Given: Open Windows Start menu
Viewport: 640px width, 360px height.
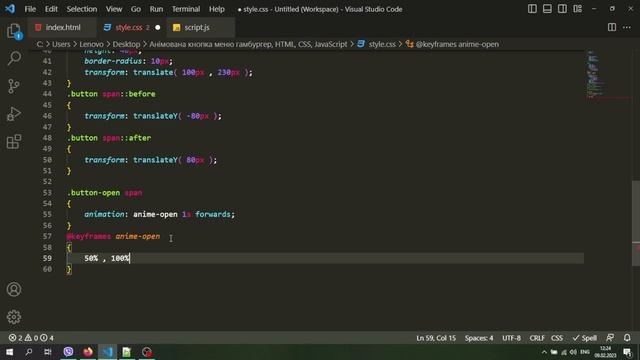Looking at the screenshot, I should click(x=9, y=352).
